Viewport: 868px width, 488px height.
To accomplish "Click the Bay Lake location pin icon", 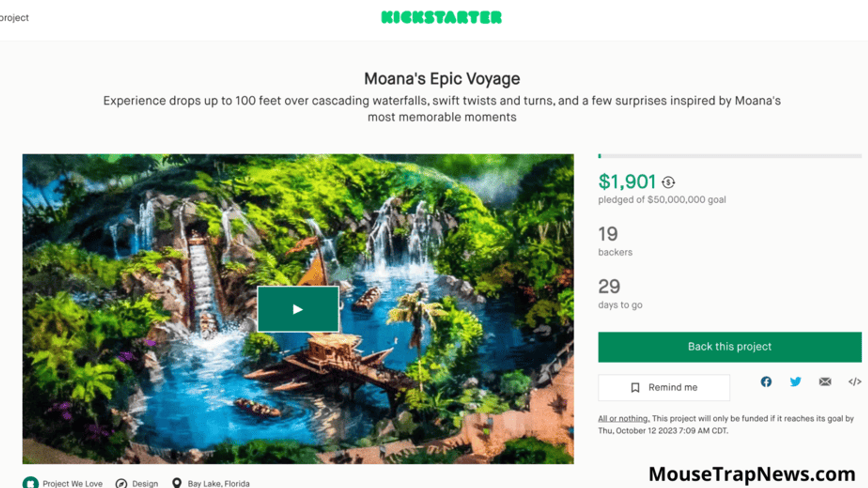I will click(177, 483).
